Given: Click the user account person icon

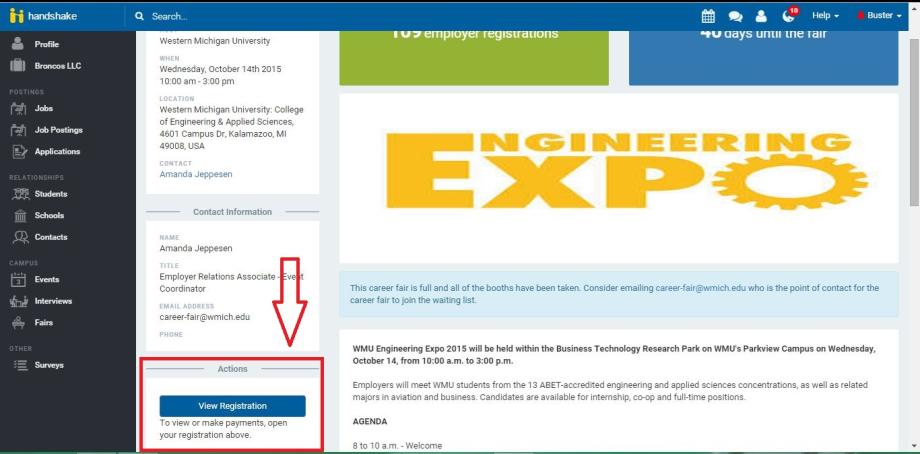Looking at the screenshot, I should coord(760,16).
